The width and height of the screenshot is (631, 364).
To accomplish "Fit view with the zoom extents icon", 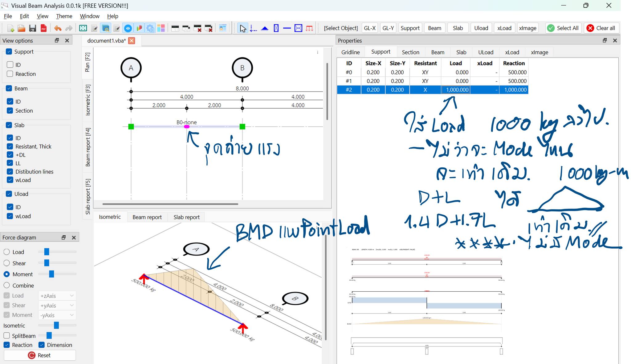I will tap(83, 28).
